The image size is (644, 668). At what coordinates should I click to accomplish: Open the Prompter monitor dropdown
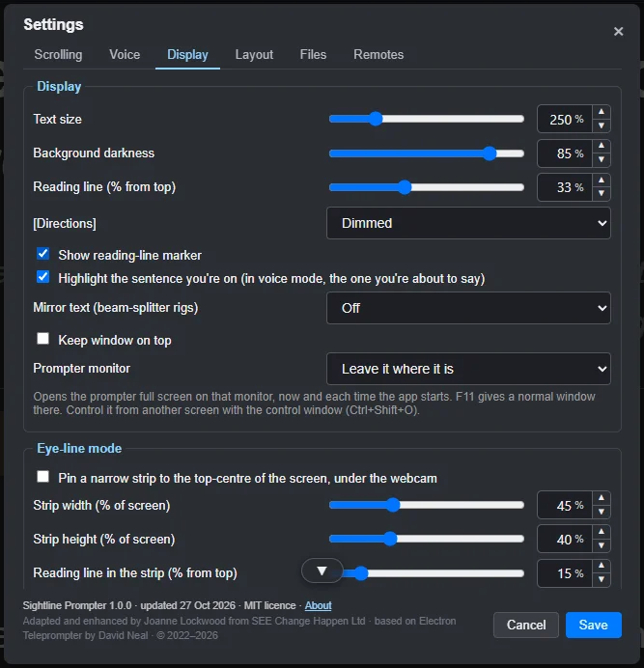click(x=468, y=369)
